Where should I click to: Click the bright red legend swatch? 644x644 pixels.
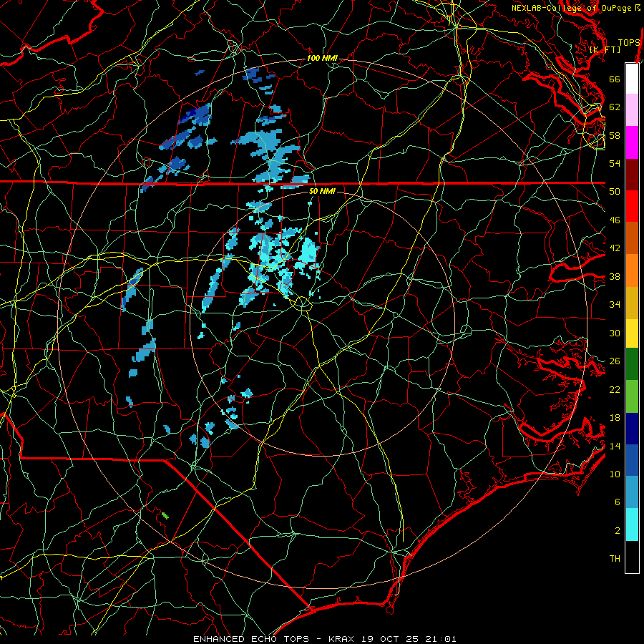pos(632,206)
